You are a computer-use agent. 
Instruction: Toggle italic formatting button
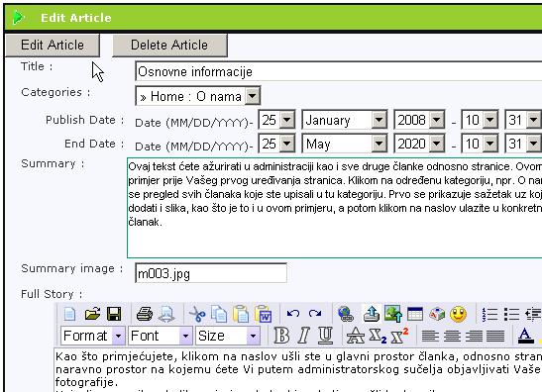click(x=303, y=336)
